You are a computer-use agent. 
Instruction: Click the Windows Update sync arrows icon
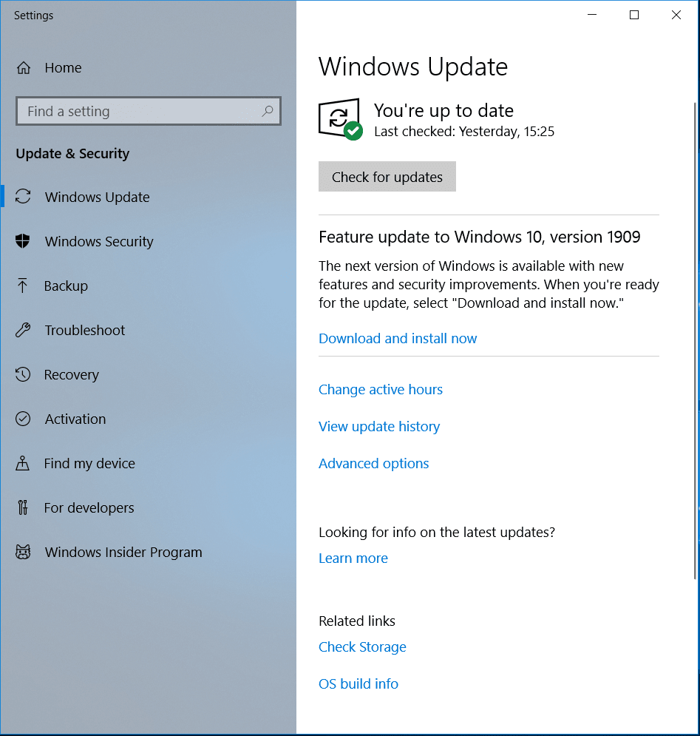(23, 196)
